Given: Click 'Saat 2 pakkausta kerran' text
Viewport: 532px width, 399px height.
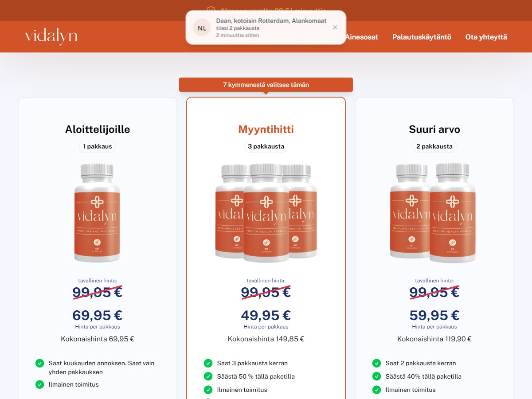Looking at the screenshot, I should click(421, 363).
